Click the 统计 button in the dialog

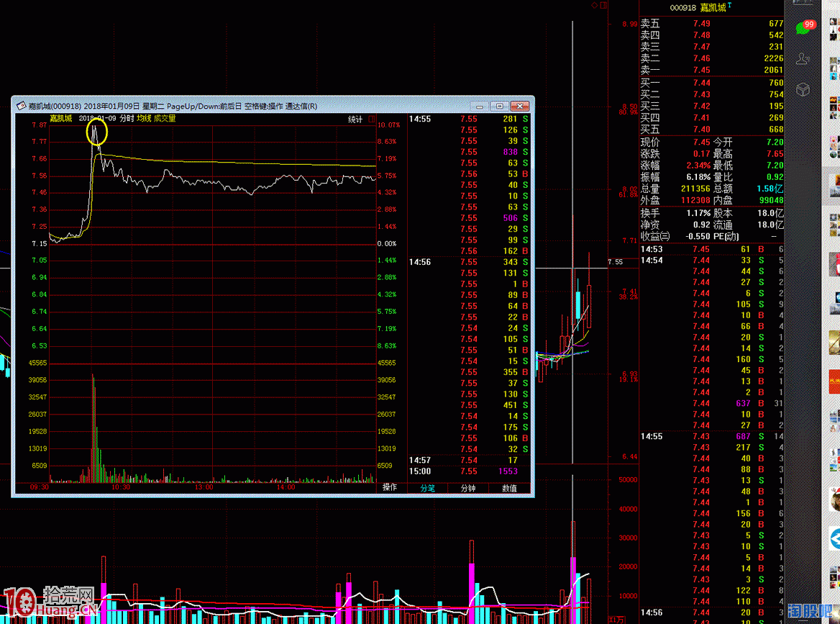[355, 119]
